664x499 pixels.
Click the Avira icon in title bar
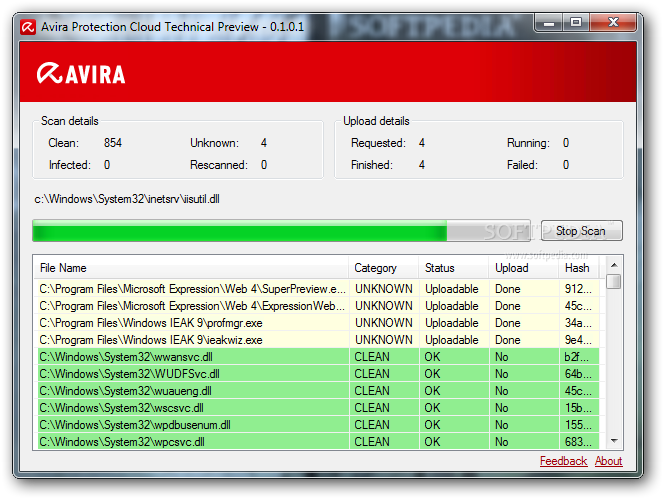28,27
